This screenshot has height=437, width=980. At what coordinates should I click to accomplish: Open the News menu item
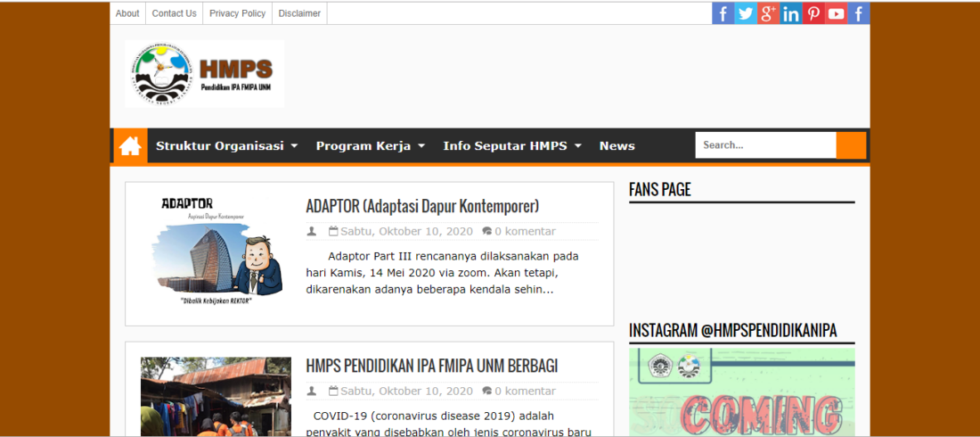click(617, 146)
